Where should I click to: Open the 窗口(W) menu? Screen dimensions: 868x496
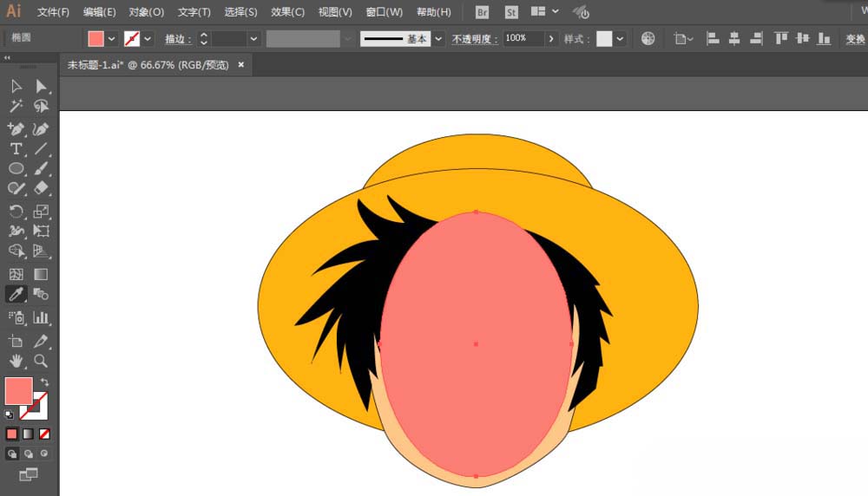(385, 11)
